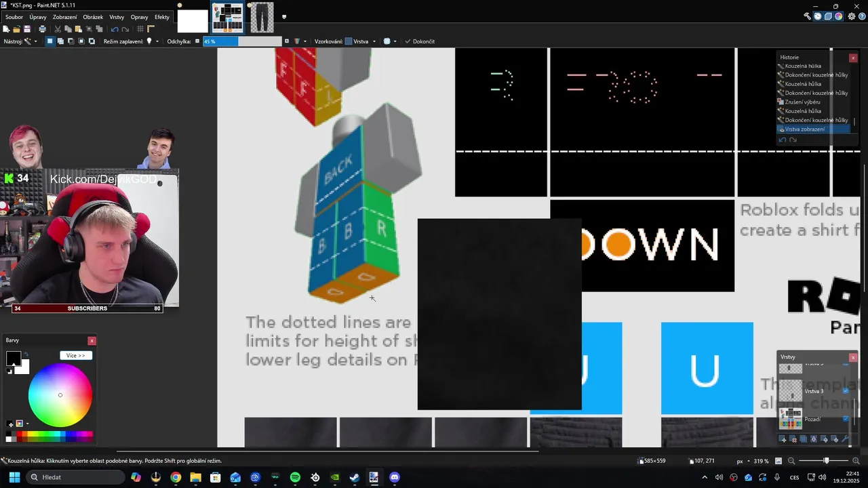Open the Obrázek menu
The width and height of the screenshot is (868, 488).
[x=93, y=17]
